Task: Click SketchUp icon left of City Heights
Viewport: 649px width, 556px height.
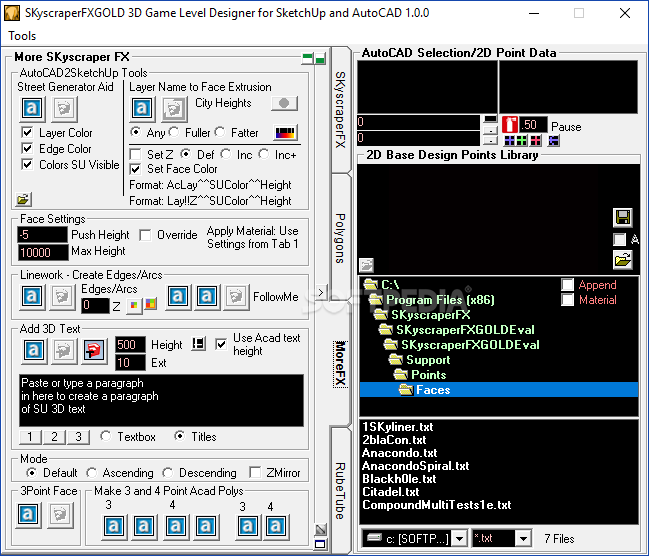Action: coord(174,108)
